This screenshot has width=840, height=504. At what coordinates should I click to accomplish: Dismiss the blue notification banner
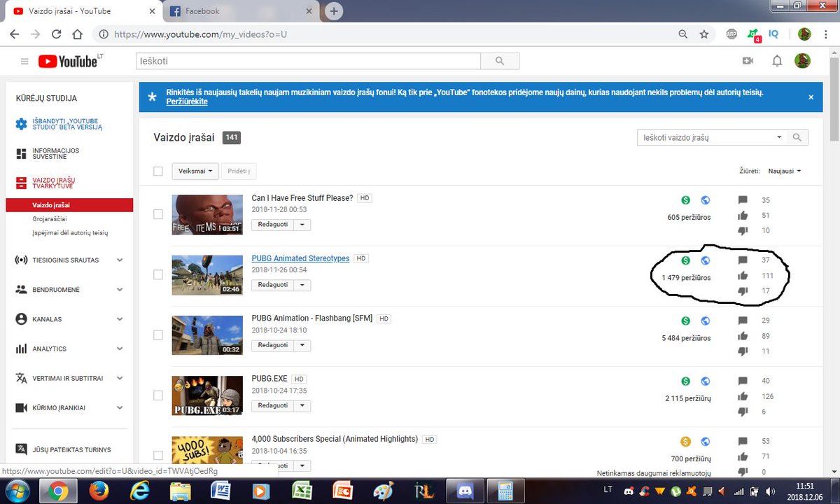811,97
